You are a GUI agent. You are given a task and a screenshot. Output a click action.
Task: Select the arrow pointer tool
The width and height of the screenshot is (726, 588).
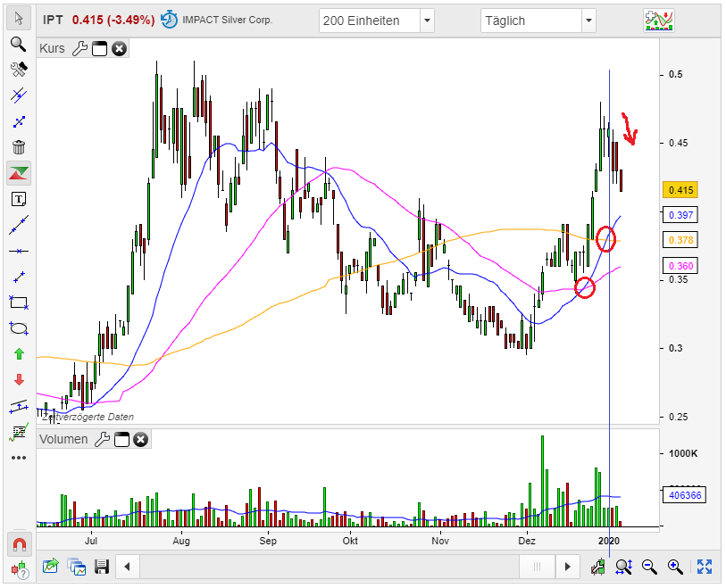pos(19,19)
